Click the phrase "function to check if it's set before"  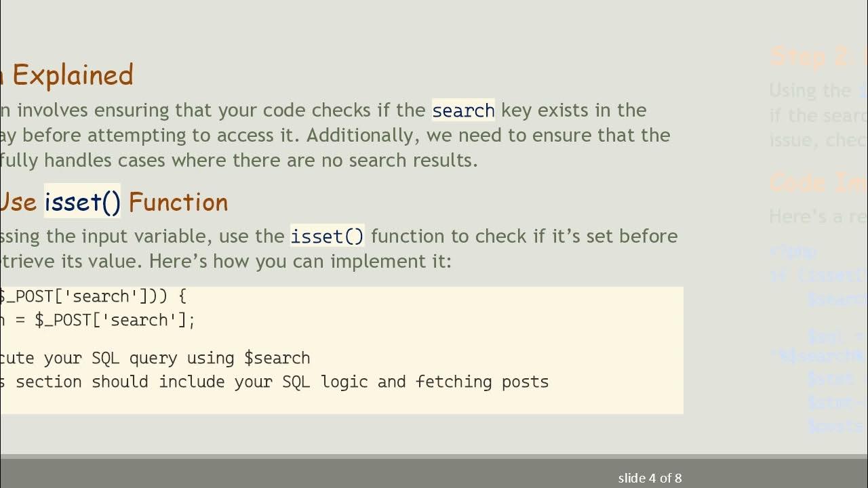tap(524, 237)
